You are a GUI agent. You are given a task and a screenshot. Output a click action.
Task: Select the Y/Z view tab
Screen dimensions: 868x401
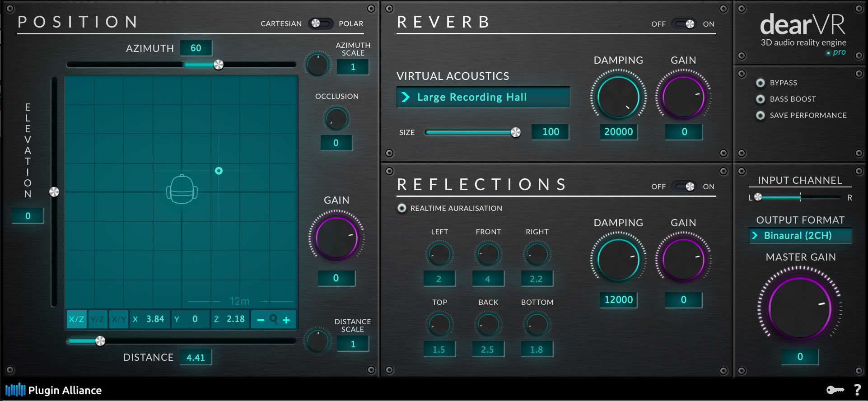tap(98, 319)
